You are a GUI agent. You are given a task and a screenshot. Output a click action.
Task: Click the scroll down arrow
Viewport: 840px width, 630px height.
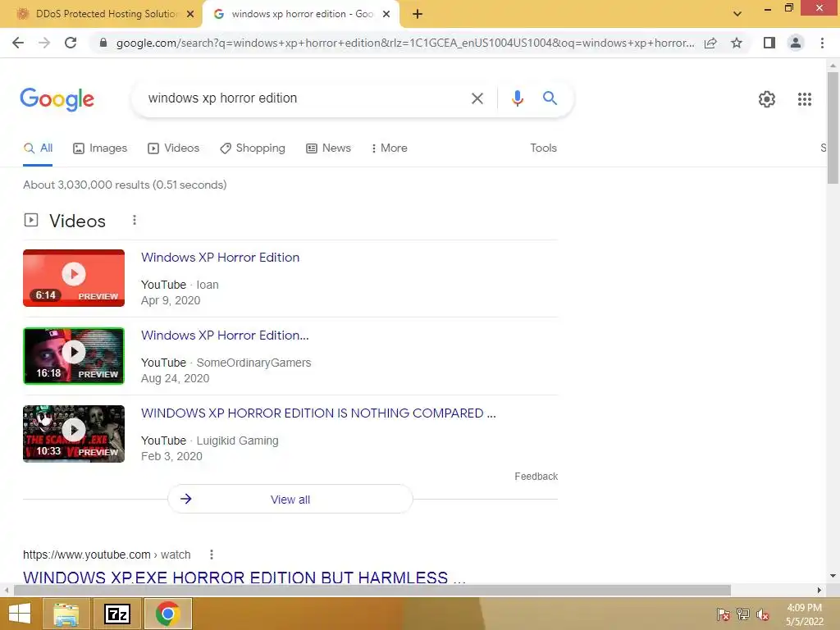[x=833, y=577]
